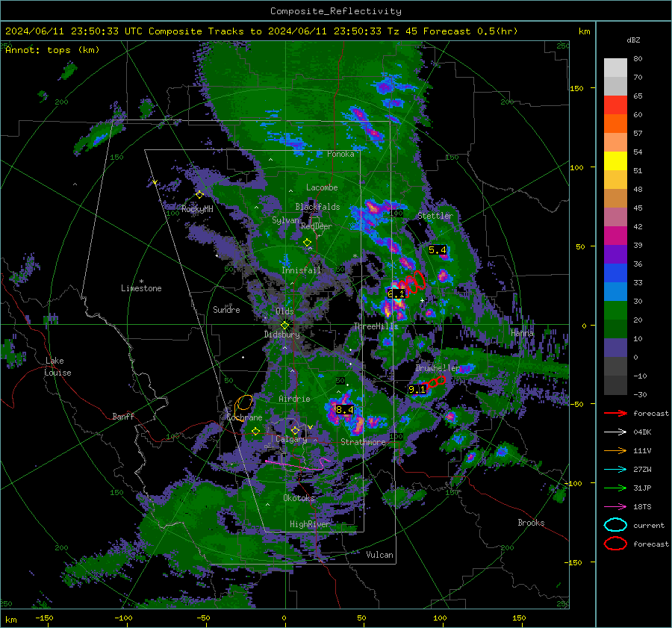Viewport: 672px width, 628px height.
Task: Pick the magenta 39-42 dBZ swatch
Action: [615, 236]
